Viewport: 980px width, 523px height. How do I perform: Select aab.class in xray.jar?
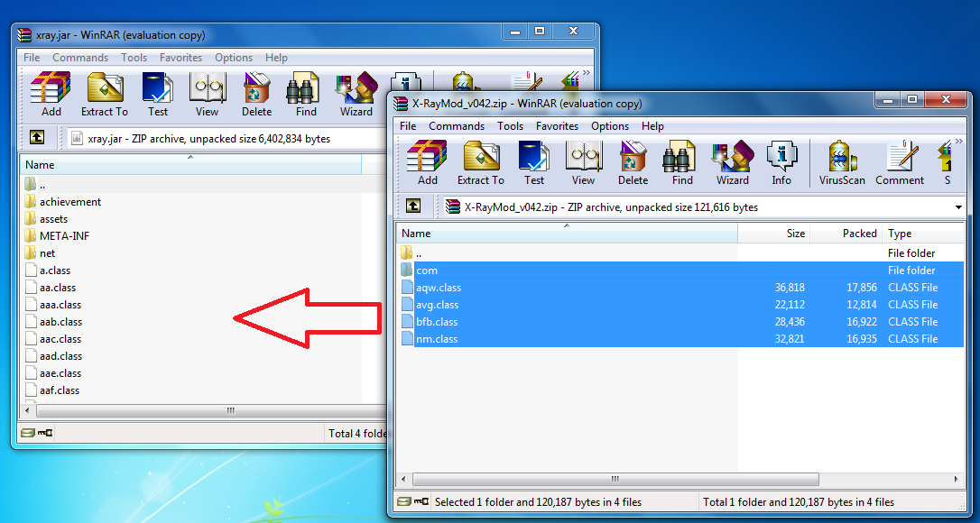60,322
